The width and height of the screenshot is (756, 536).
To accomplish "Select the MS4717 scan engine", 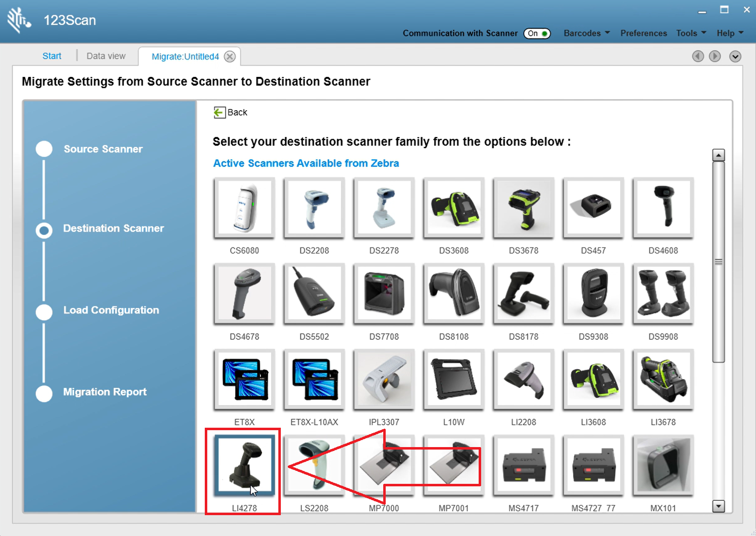I will pyautogui.click(x=523, y=465).
